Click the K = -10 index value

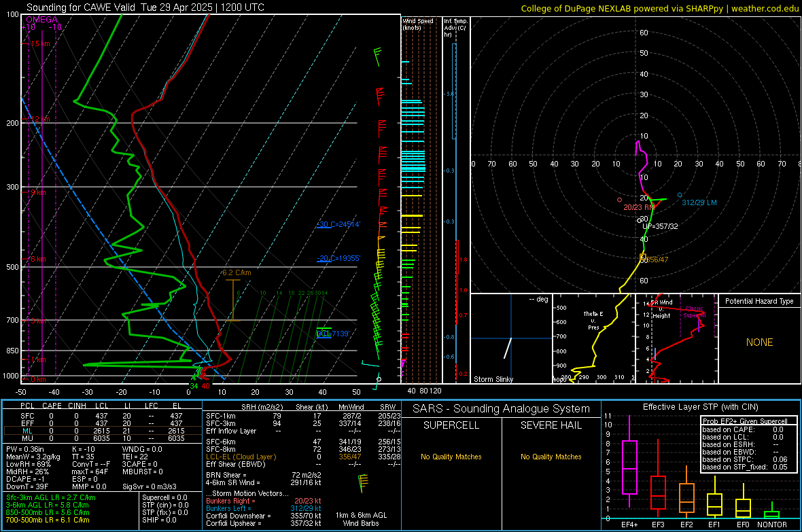coord(84,449)
